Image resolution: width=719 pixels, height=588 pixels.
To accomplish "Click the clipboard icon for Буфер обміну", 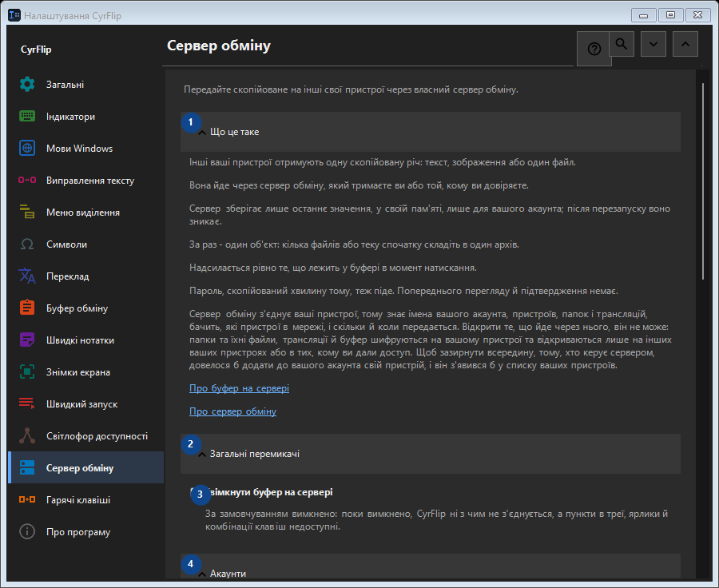I will tap(27, 308).
